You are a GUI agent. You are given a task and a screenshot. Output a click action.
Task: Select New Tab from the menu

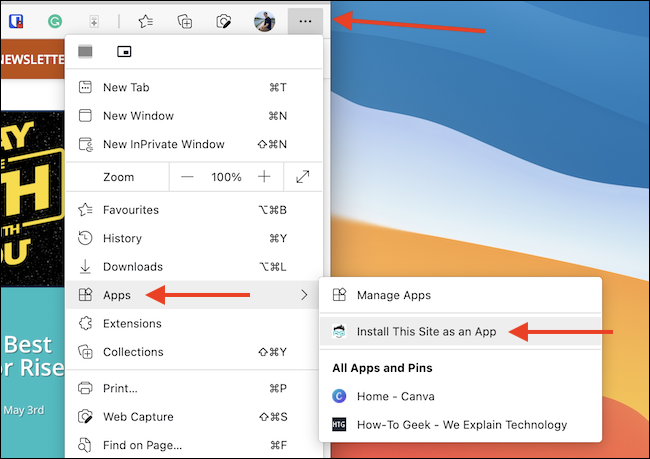127,88
